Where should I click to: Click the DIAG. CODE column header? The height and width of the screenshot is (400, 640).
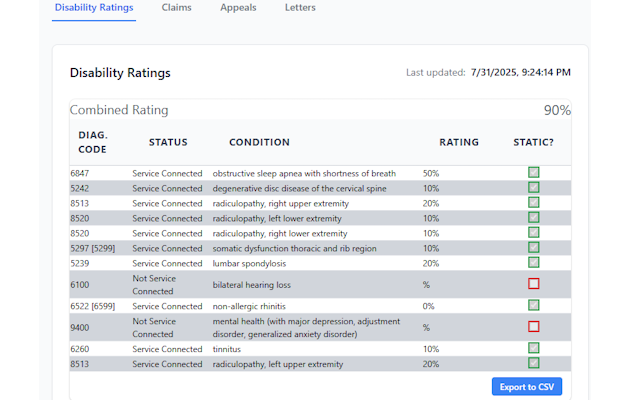93,142
